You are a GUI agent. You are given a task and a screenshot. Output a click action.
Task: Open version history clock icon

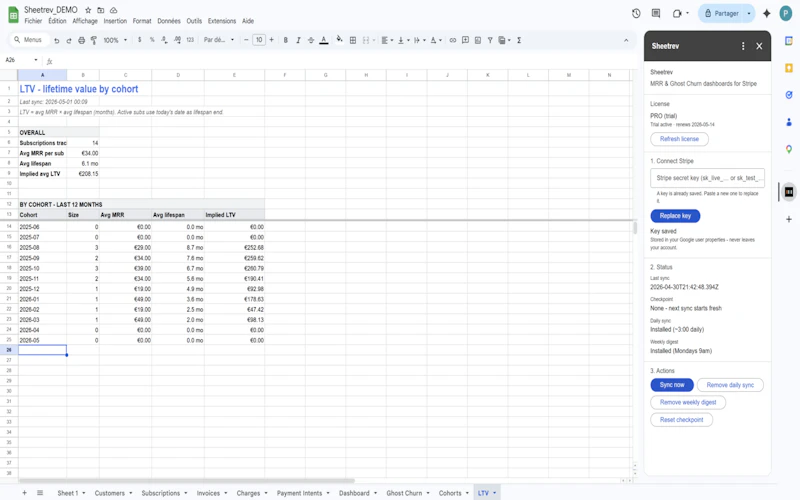pyautogui.click(x=636, y=14)
